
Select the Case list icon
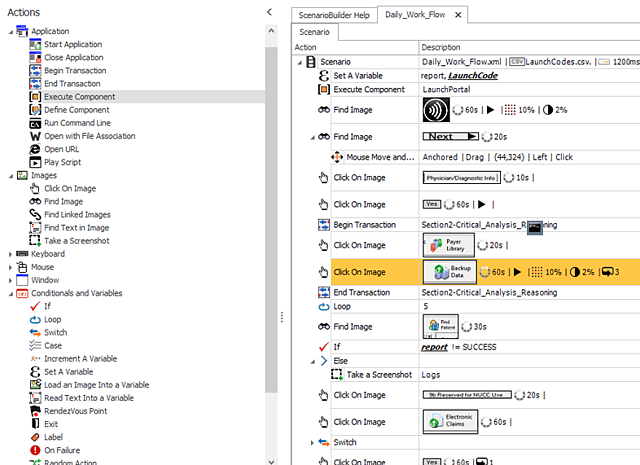pos(35,345)
